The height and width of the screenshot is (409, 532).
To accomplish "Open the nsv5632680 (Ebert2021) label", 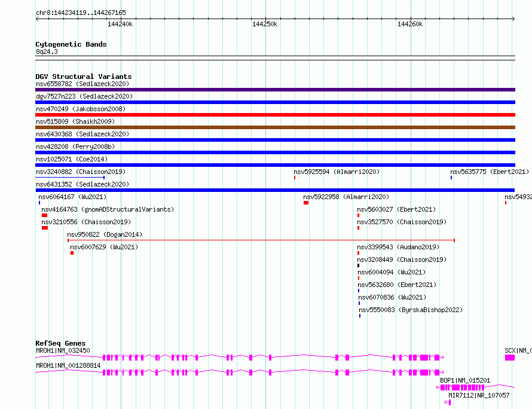I will pyautogui.click(x=397, y=285).
